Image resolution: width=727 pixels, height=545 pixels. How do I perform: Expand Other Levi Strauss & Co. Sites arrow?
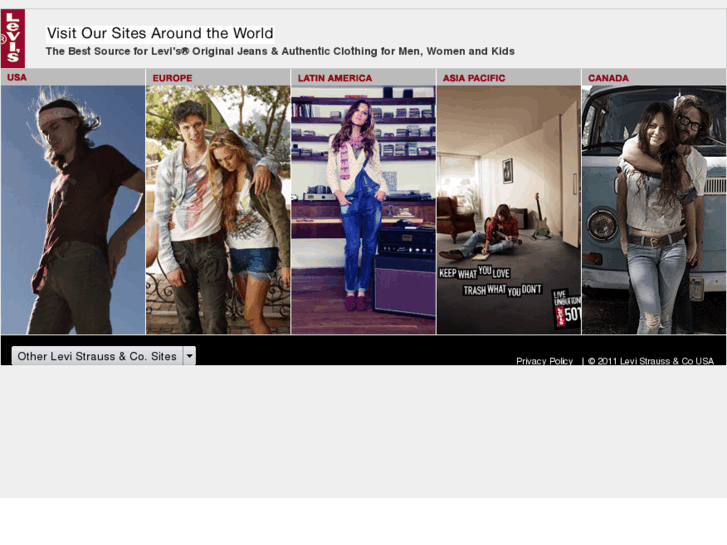tap(189, 356)
